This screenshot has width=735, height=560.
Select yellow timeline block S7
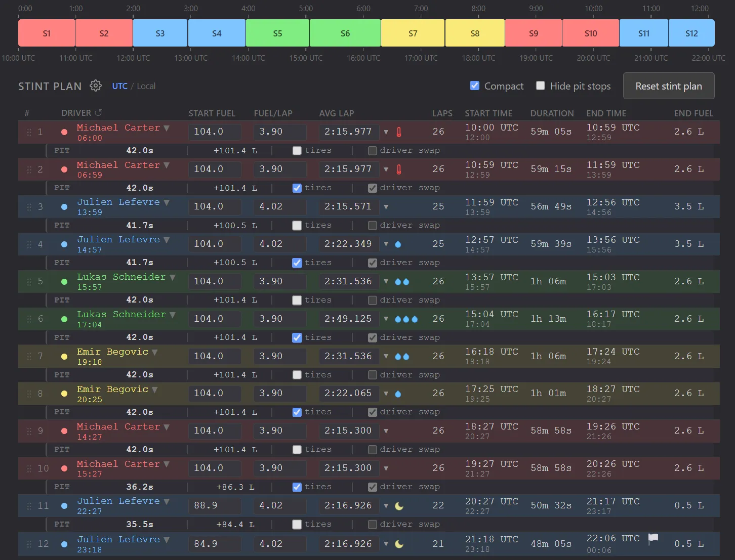tap(413, 33)
